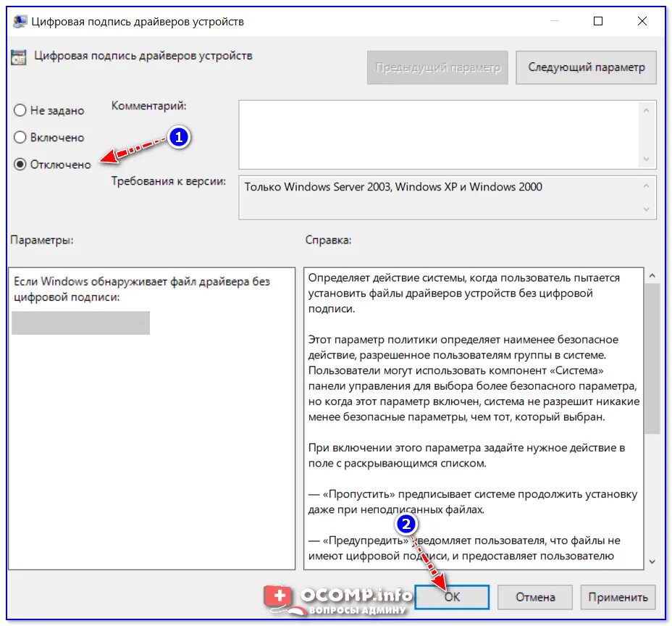Click the 'Отмена' button

[x=535, y=597]
